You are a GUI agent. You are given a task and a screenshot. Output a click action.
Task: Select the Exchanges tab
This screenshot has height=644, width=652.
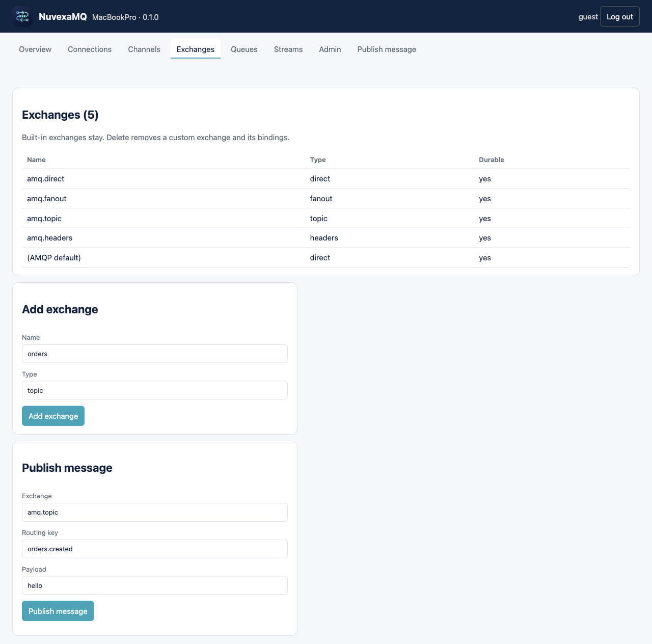196,49
